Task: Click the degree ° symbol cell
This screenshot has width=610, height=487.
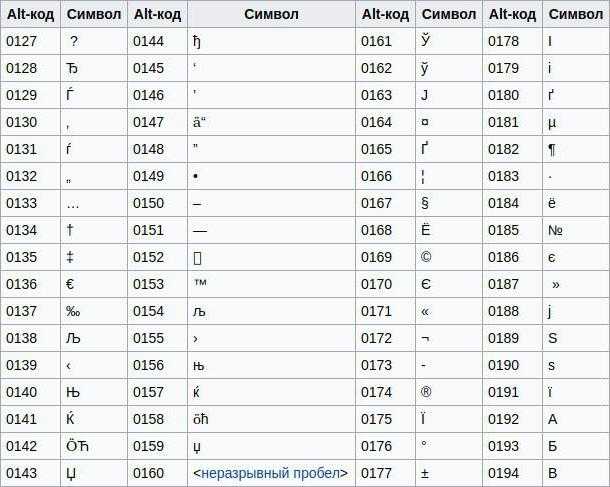Action: point(449,446)
